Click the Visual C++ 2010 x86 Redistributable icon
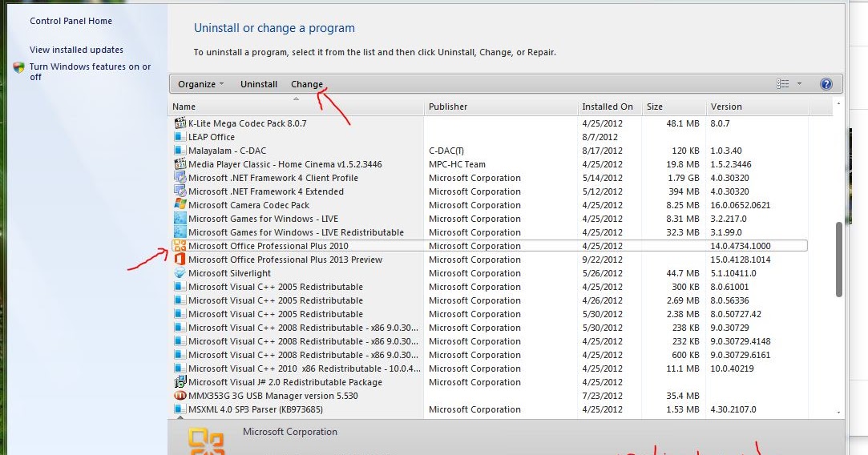The image size is (868, 455). [180, 368]
